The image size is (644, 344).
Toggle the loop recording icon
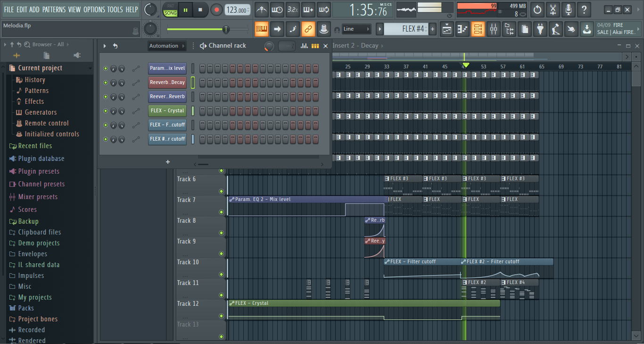tap(324, 9)
